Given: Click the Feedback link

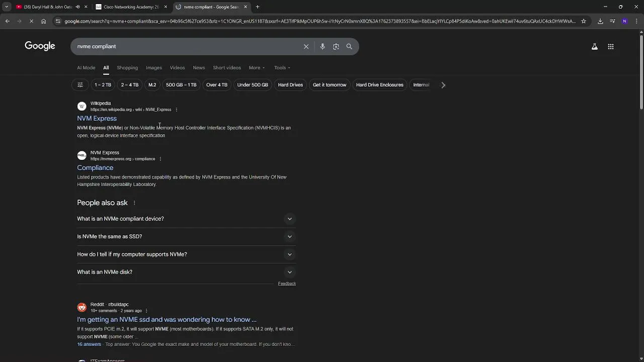Looking at the screenshot, I should pos(287,284).
